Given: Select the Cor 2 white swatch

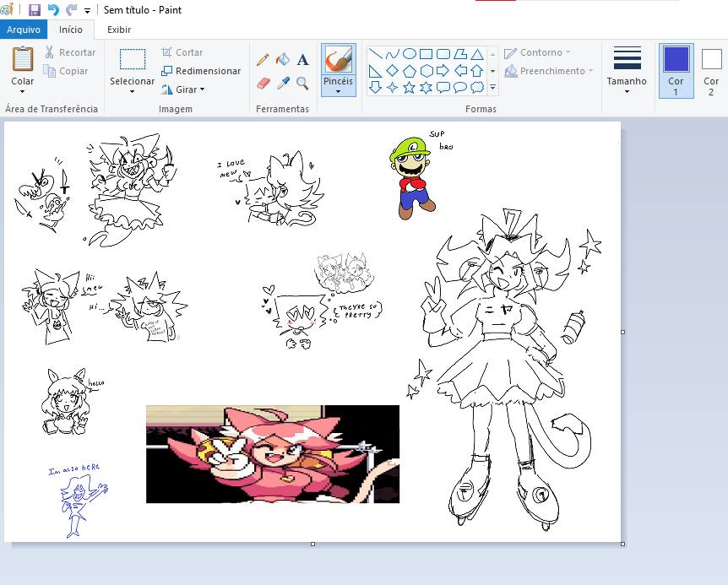Looking at the screenshot, I should point(711,59).
